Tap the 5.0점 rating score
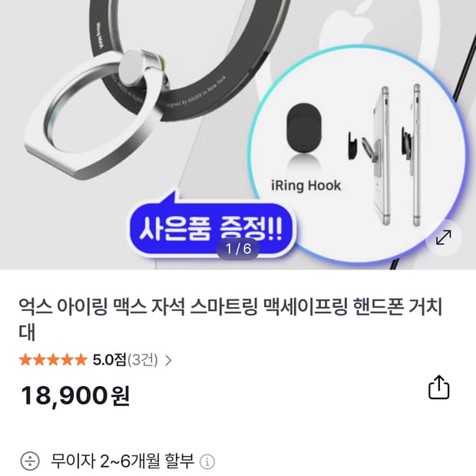 109,360
